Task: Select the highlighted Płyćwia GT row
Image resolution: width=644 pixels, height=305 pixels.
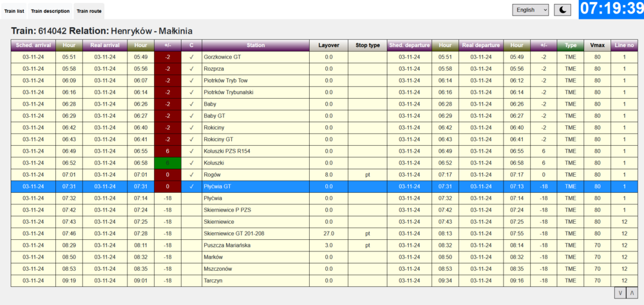Action: (256, 186)
